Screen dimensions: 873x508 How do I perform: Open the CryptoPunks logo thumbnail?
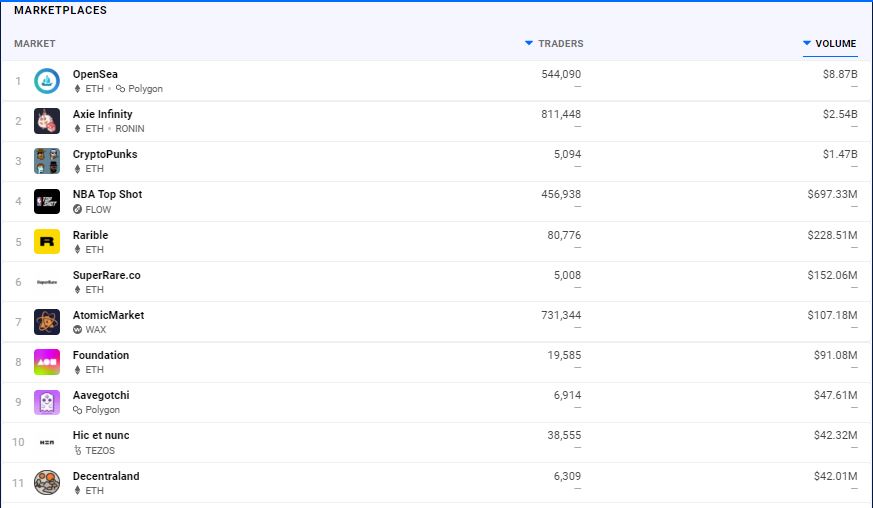tap(47, 162)
